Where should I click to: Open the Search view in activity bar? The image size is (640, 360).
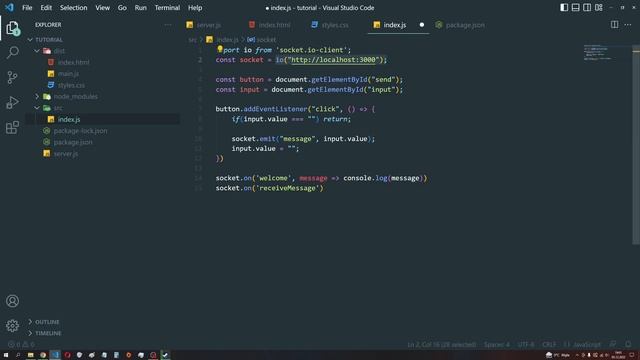(13, 52)
